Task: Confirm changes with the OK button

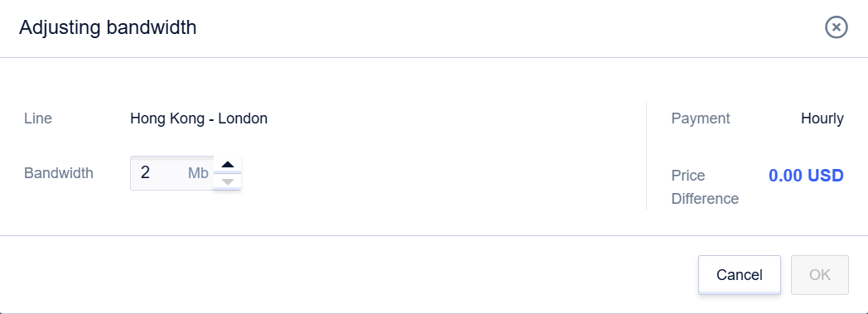Action: click(819, 275)
